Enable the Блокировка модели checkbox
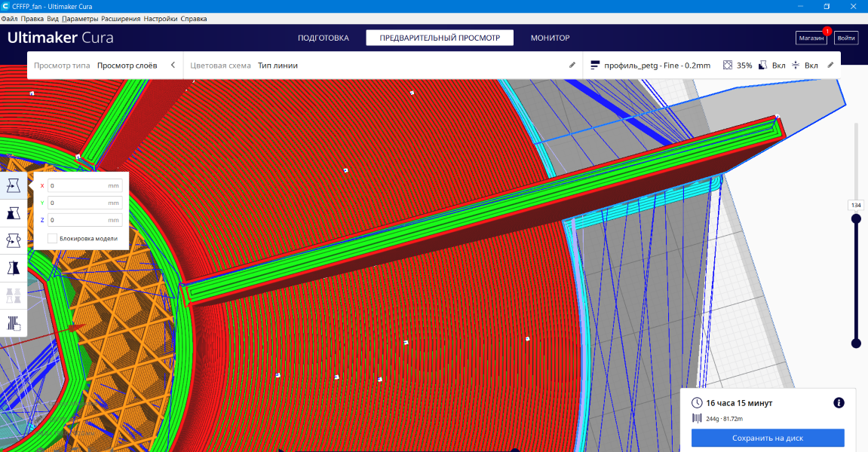Image resolution: width=868 pixels, height=452 pixels. click(x=52, y=238)
